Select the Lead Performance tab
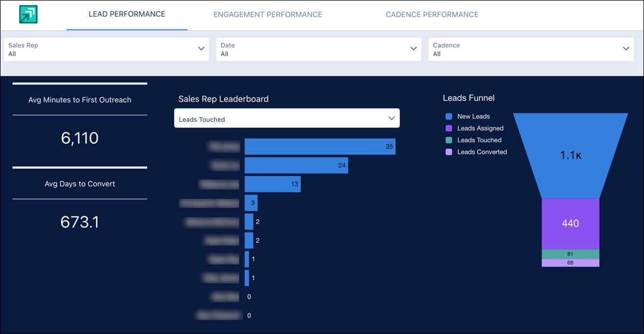This screenshot has width=644, height=334. (127, 15)
